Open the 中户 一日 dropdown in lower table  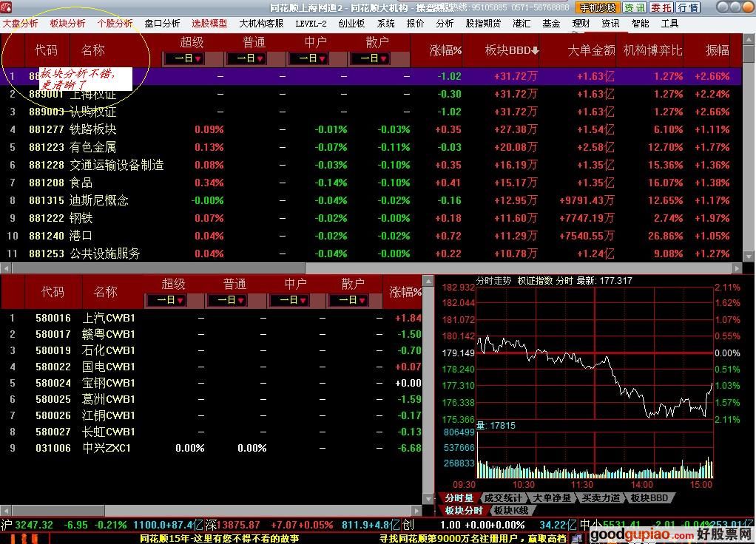(289, 300)
